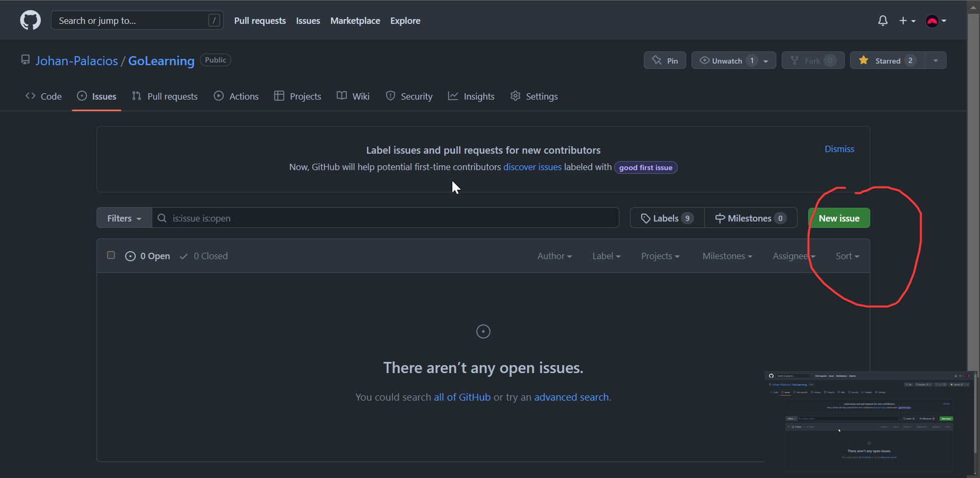Click the empty-state issue circle icon

click(483, 332)
